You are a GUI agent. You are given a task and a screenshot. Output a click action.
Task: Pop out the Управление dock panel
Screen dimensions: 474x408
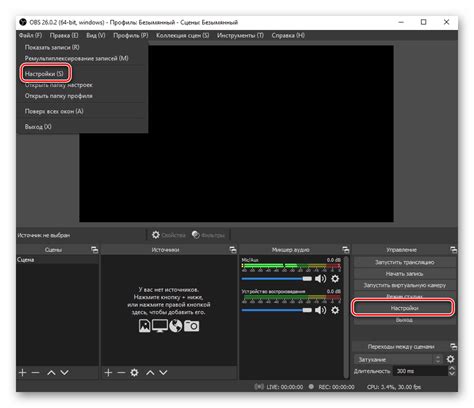tap(453, 250)
